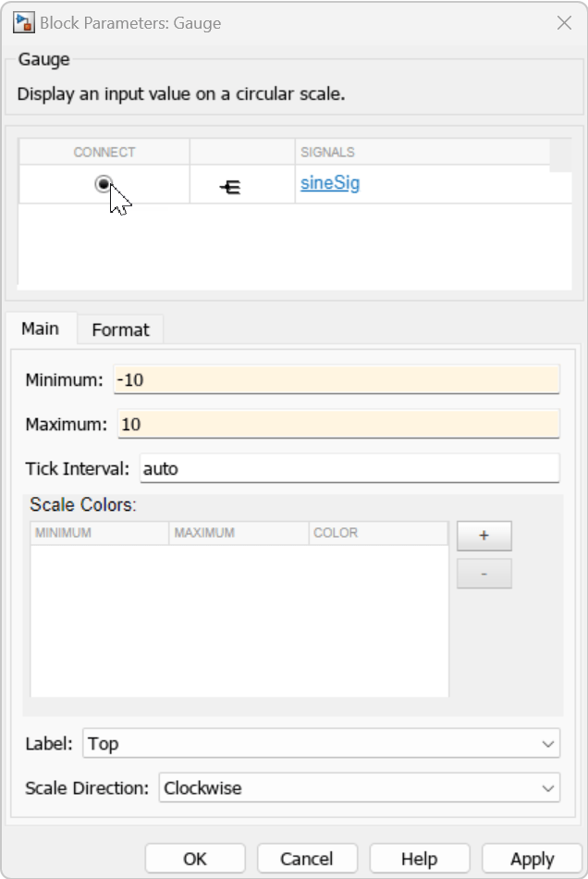Remove a scale color with the - button
The width and height of the screenshot is (588, 879).
coord(484,573)
